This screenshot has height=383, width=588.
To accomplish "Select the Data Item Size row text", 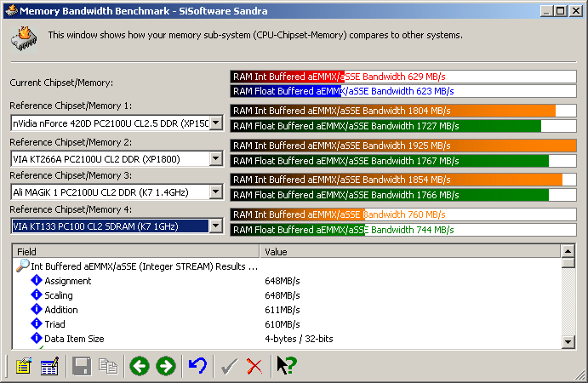I will [x=74, y=339].
